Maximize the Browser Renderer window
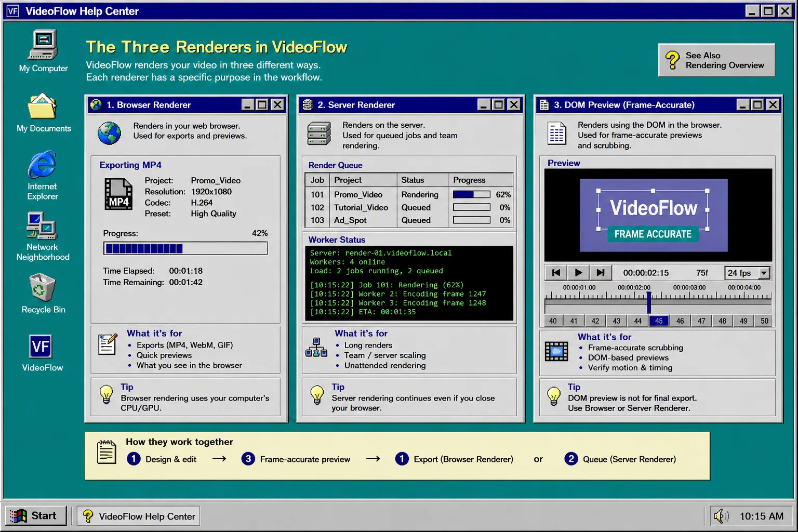 pyautogui.click(x=262, y=104)
